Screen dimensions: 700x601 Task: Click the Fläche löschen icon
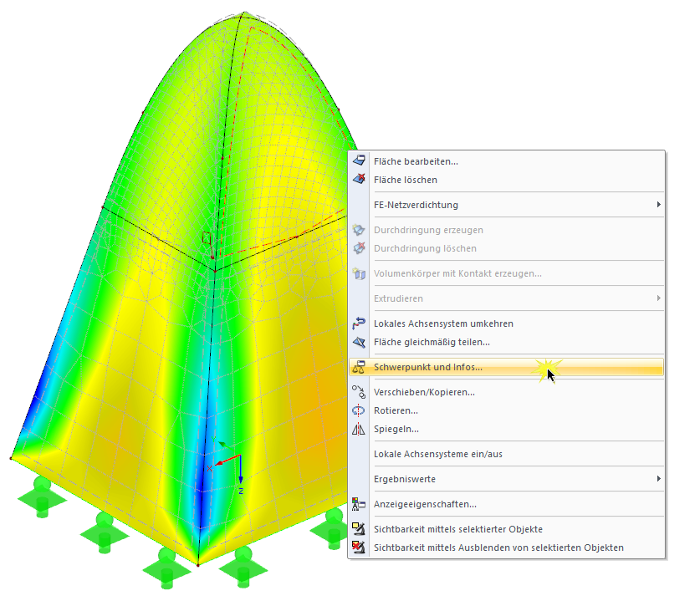coord(359,180)
